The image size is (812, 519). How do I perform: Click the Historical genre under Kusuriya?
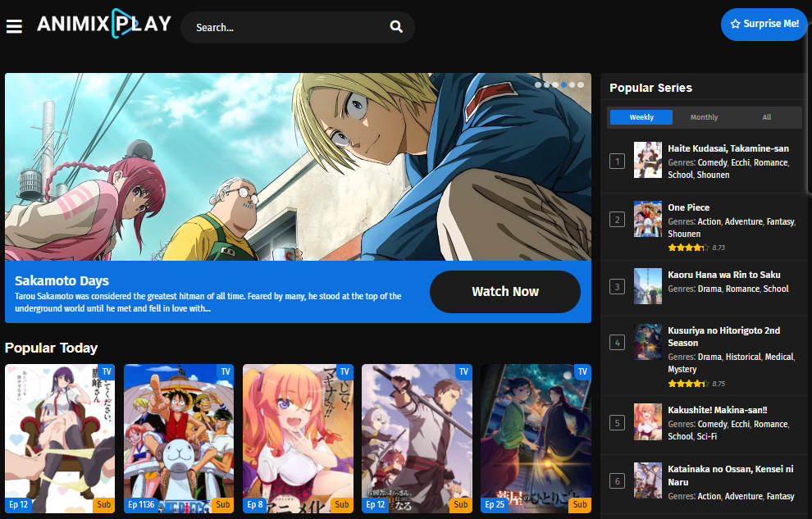click(743, 357)
